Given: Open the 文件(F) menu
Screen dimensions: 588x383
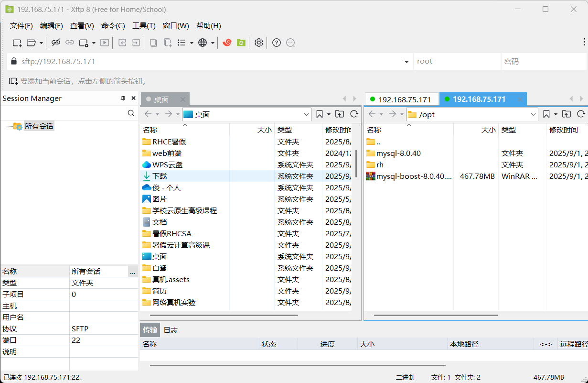Looking at the screenshot, I should (x=21, y=26).
